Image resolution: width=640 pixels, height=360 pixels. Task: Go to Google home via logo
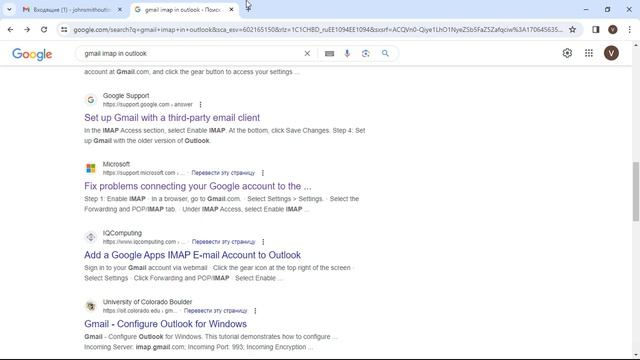(32, 54)
